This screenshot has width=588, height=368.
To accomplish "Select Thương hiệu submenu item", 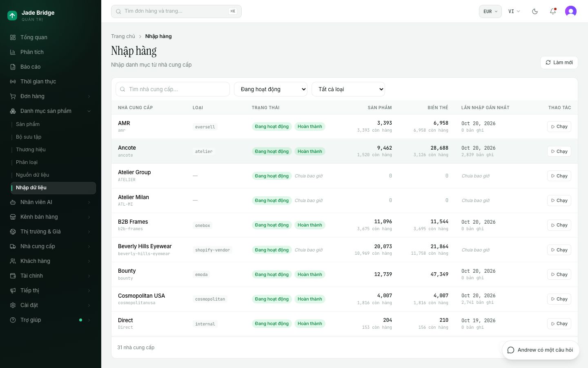I will click(53, 150).
